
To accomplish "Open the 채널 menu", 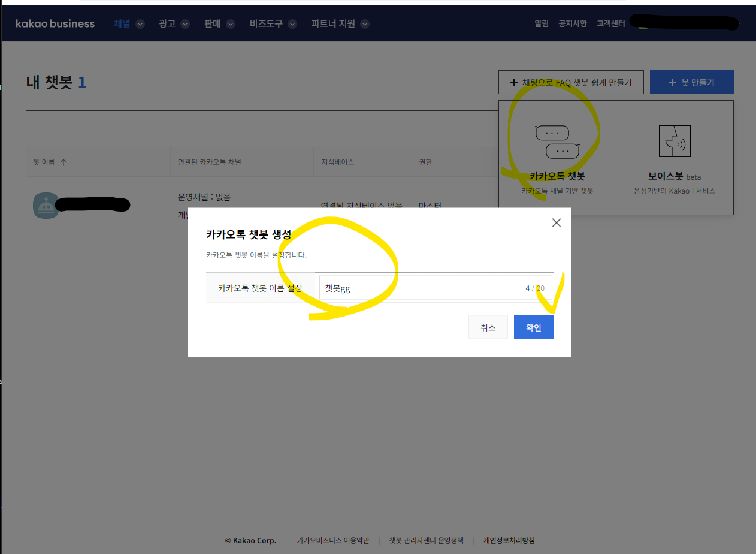I will coord(122,24).
